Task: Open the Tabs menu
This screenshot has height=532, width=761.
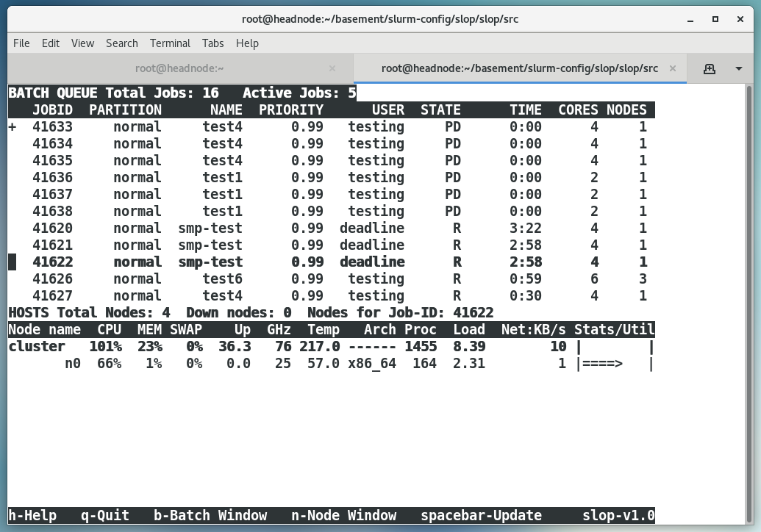Action: pos(212,43)
